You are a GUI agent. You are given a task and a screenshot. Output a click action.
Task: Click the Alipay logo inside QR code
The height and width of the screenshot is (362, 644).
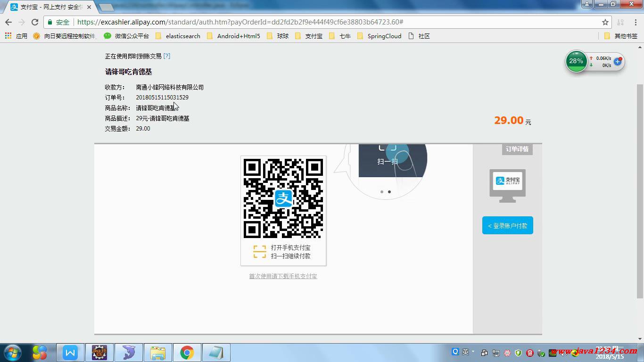click(283, 198)
